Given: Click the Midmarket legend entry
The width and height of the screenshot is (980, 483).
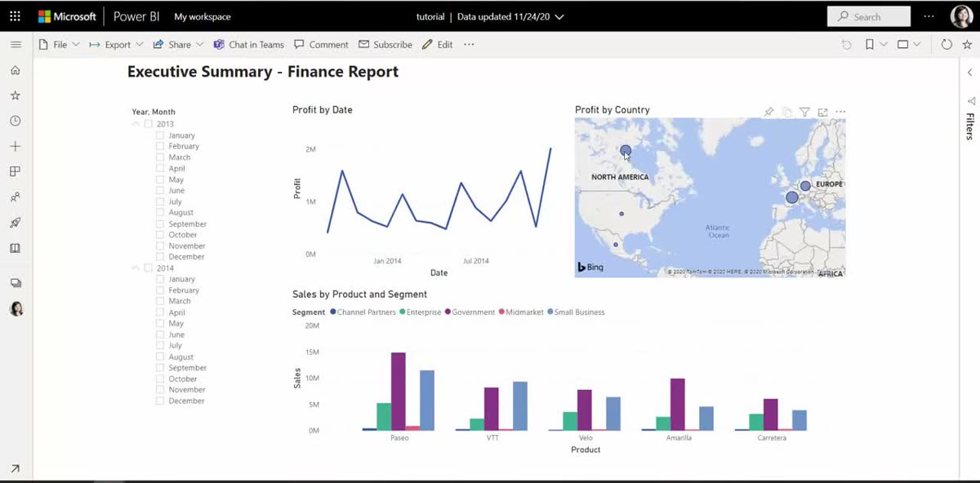Looking at the screenshot, I should point(521,312).
